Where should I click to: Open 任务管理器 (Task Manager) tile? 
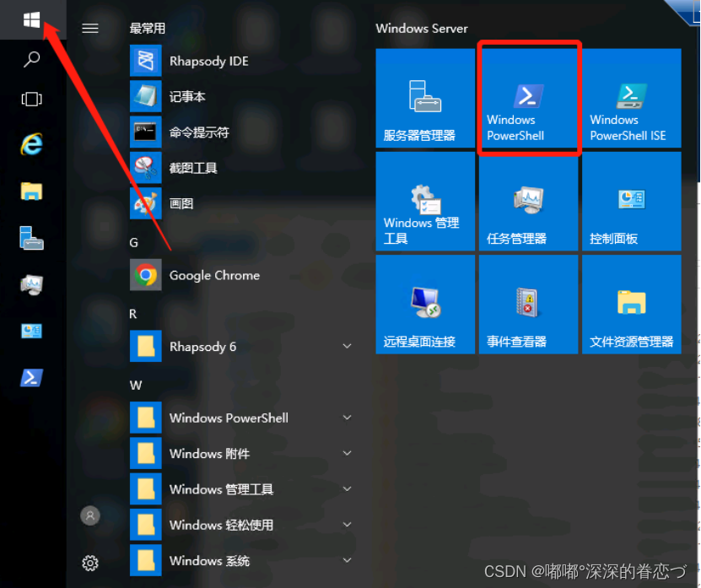[x=528, y=201]
